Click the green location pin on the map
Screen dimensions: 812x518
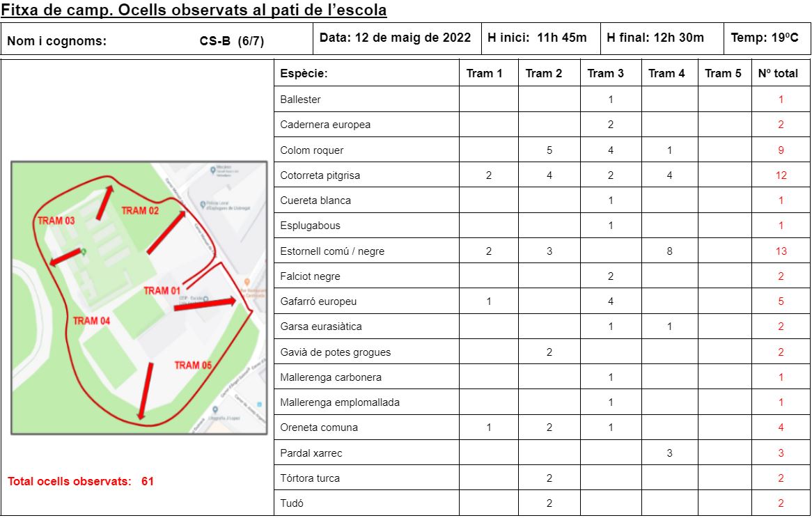click(84, 251)
